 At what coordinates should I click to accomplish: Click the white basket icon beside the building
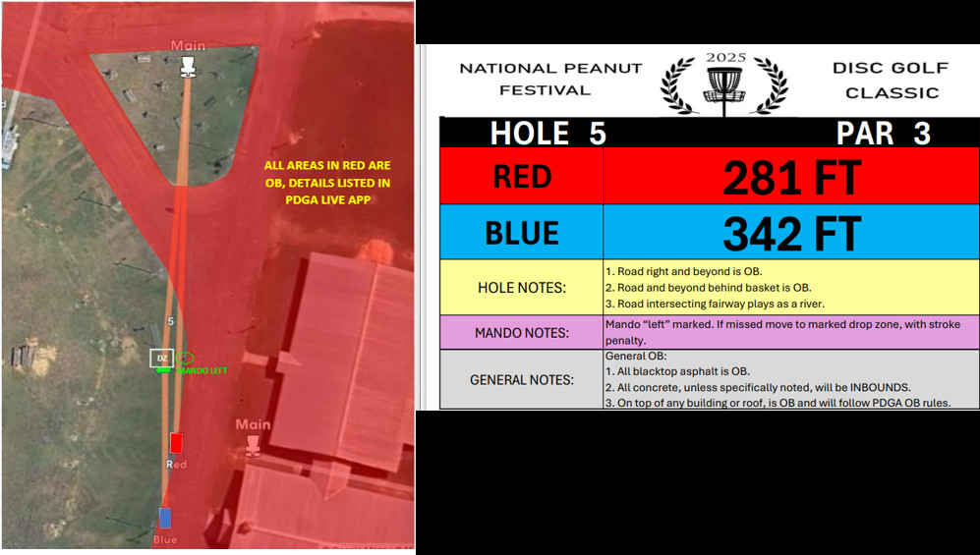click(252, 445)
